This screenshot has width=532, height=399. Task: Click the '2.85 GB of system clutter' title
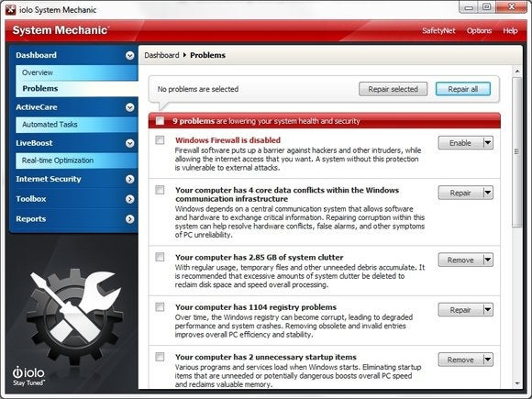(260, 258)
